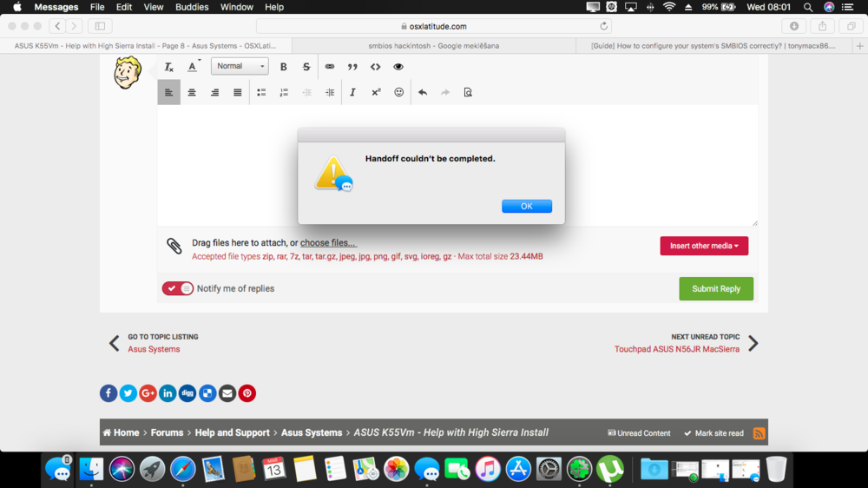Share on Twitter via the round icon
The image size is (868, 488).
[x=128, y=393]
